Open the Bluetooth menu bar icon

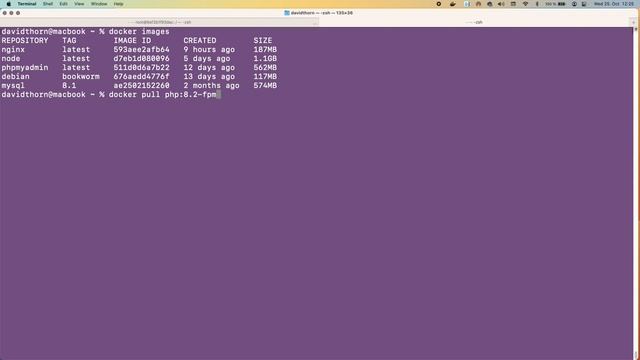click(537, 4)
